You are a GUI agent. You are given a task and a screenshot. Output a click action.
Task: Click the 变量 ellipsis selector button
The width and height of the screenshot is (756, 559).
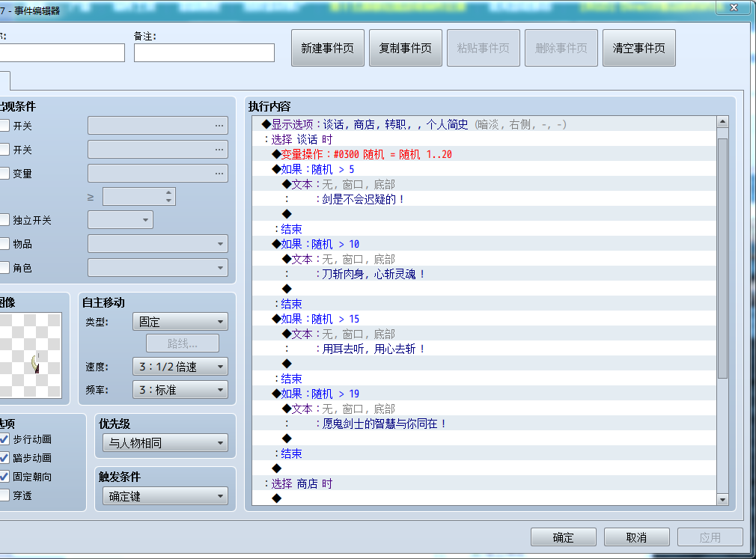coord(219,173)
